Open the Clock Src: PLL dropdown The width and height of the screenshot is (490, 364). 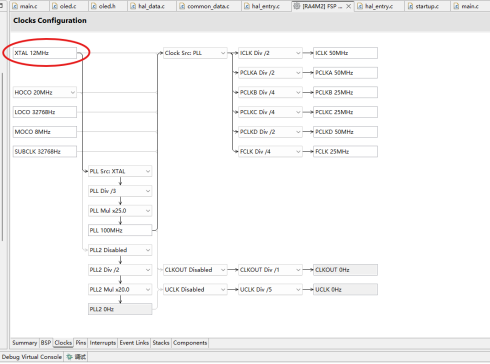click(195, 53)
